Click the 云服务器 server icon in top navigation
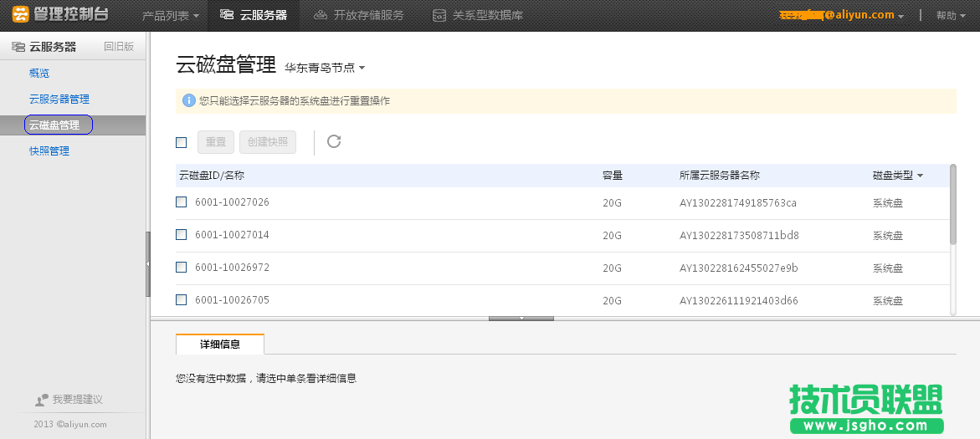The image size is (980, 439). coord(226,15)
